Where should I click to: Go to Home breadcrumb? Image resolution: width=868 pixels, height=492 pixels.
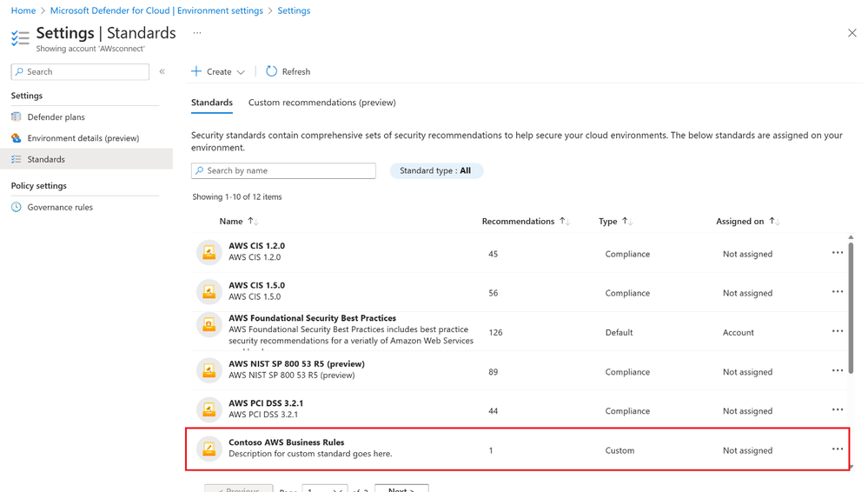click(x=23, y=10)
